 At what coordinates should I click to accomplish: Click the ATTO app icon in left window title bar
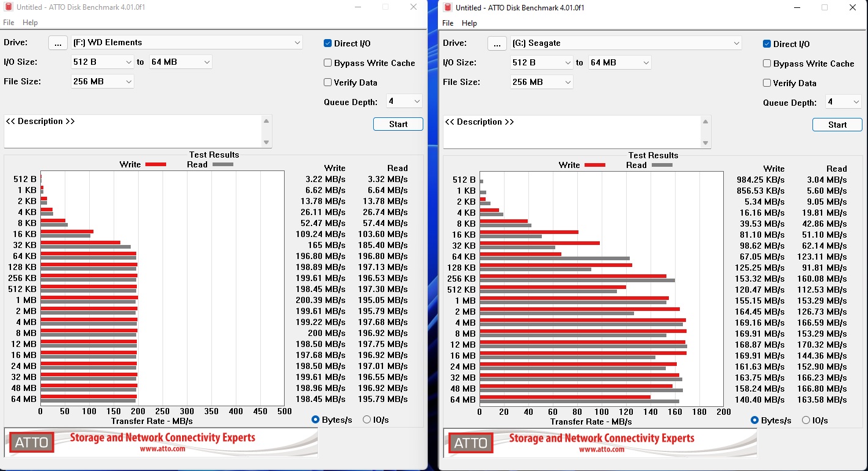(9, 7)
